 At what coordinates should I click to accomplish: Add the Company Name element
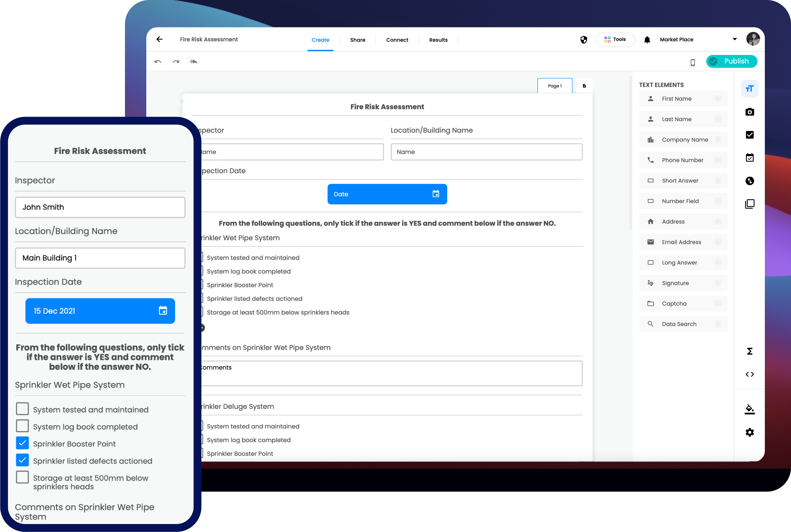(683, 140)
